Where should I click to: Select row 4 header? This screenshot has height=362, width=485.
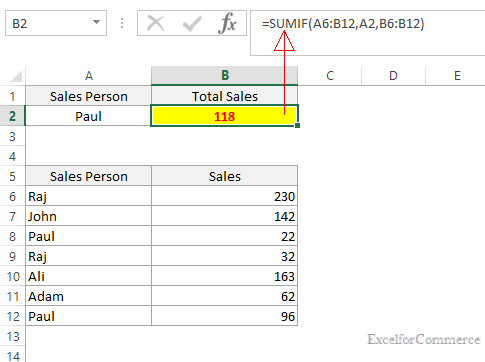[12, 156]
